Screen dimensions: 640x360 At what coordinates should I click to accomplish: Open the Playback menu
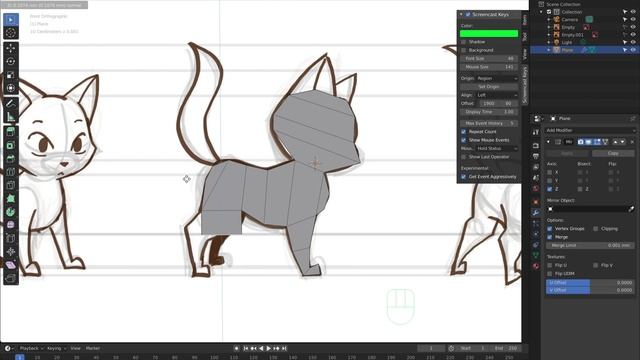[31, 349]
